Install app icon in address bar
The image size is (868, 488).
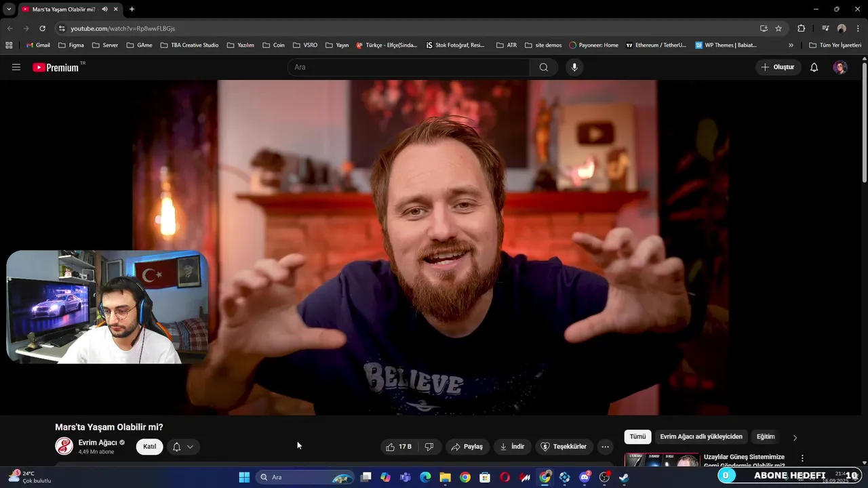click(x=764, y=28)
